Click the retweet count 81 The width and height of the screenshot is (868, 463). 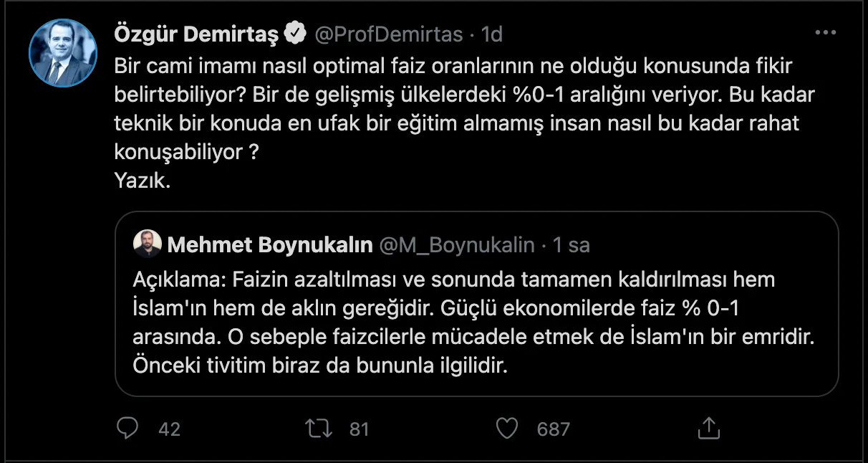click(359, 429)
